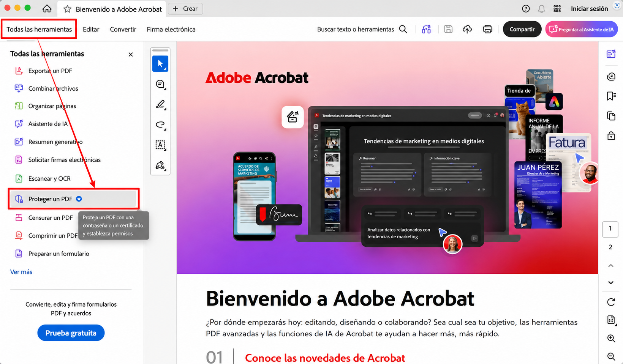
Task: Select the arrow selection tool
Action: point(160,64)
